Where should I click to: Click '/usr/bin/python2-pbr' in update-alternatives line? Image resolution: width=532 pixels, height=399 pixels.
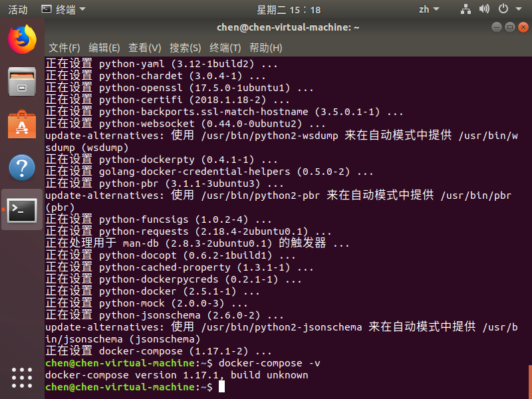[261, 196]
